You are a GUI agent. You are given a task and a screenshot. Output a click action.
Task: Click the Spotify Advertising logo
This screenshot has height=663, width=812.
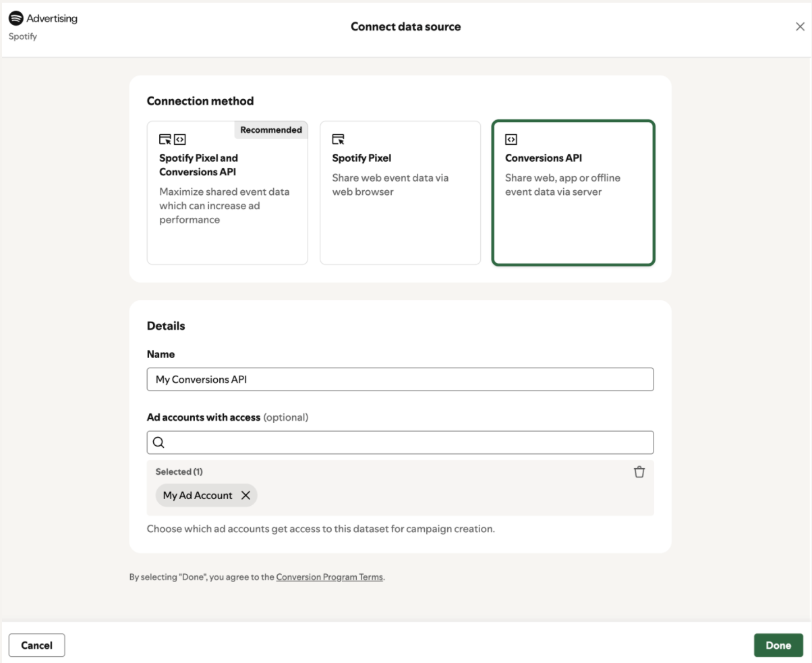click(x=43, y=19)
